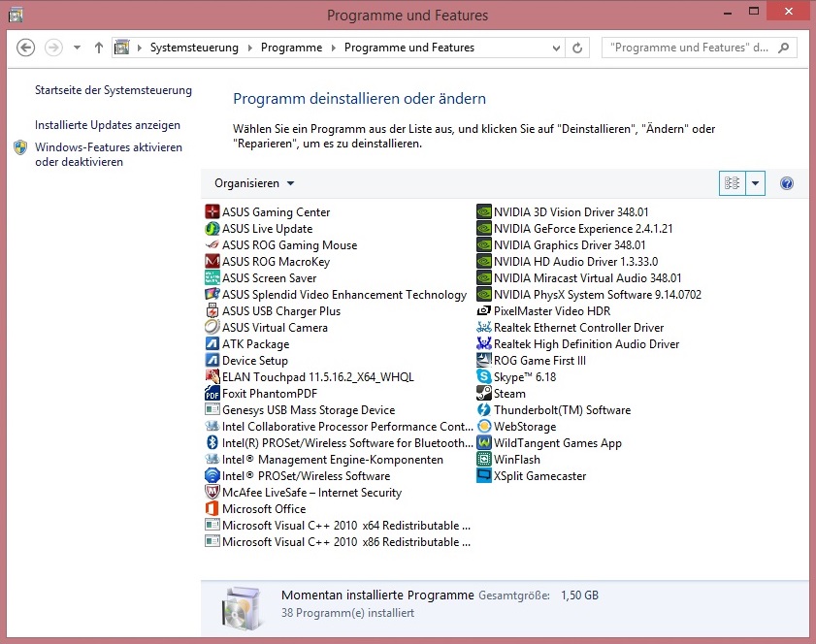The height and width of the screenshot is (644, 816).
Task: Select Intel Collaborative Processor Performance entry
Action: [x=340, y=426]
